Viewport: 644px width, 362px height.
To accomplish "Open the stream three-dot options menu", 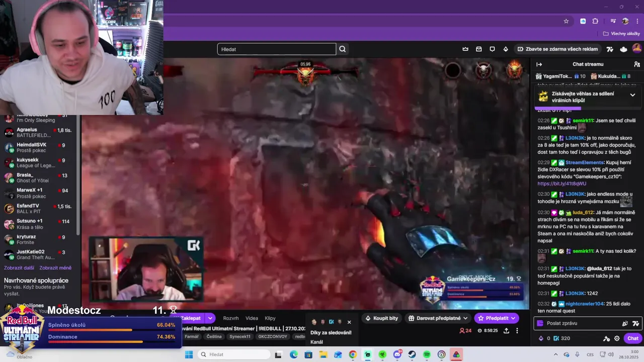I will [x=517, y=330].
